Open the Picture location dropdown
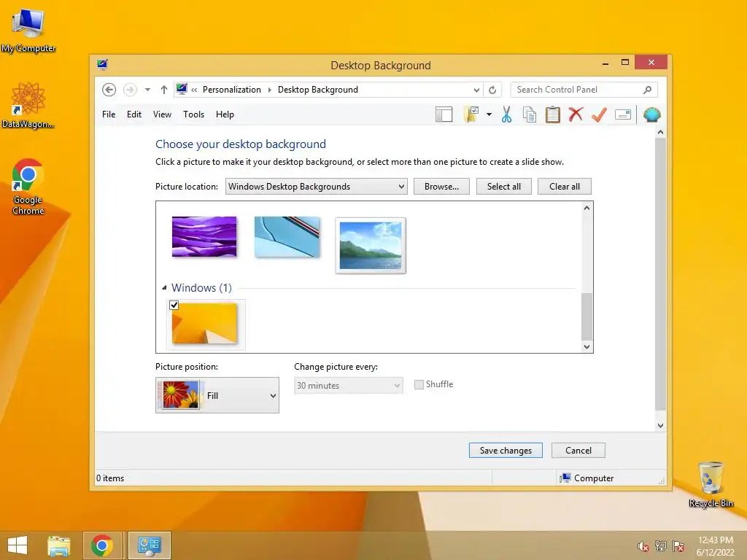Viewport: 747px width, 560px height. click(317, 186)
